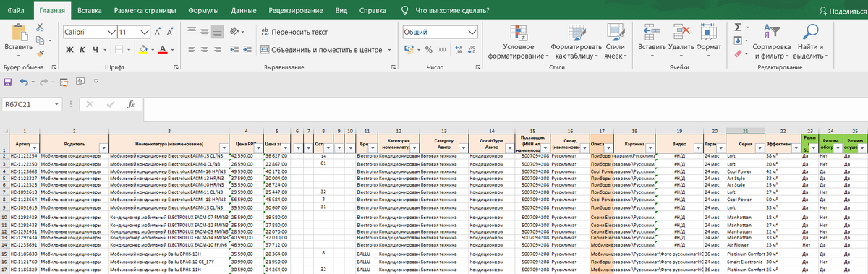Click red font color button

[163, 49]
